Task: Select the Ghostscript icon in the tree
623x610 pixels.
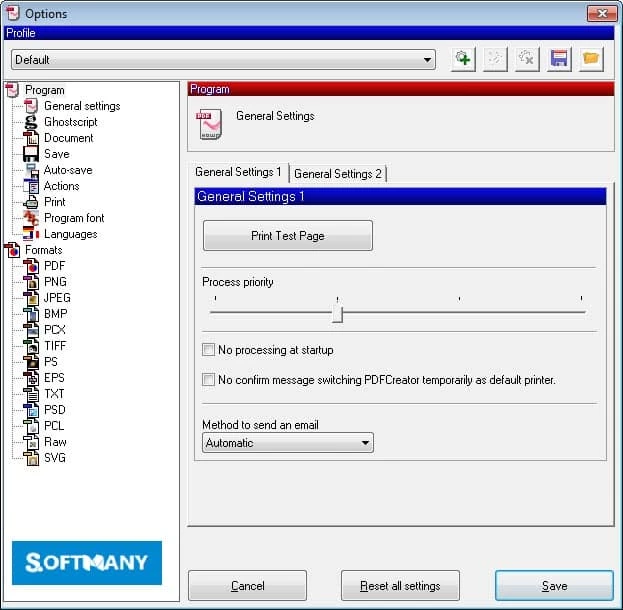Action: [x=31, y=122]
